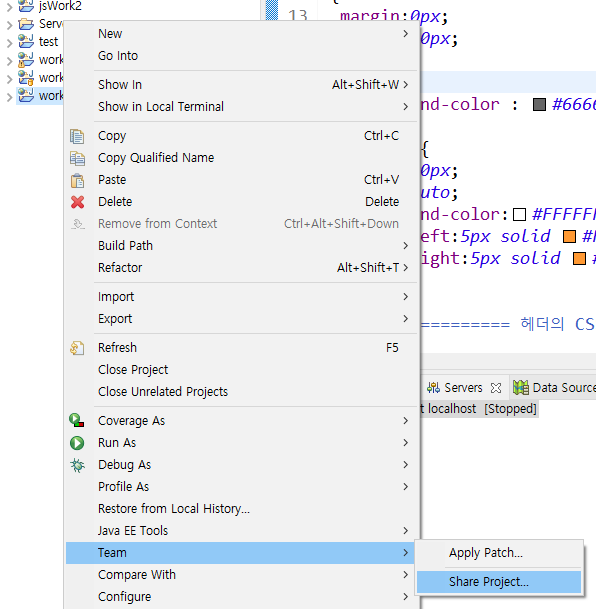
Task: Switch to the Servers tab
Action: tap(464, 388)
